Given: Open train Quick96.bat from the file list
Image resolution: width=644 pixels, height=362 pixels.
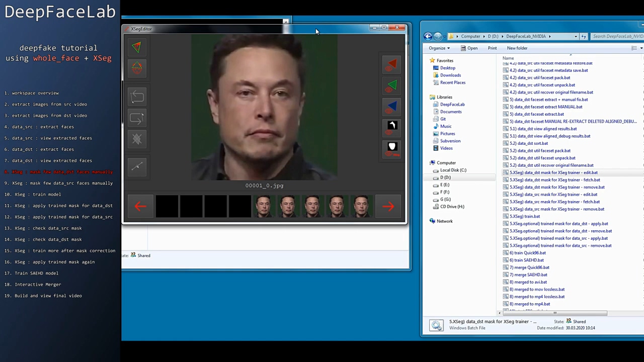Looking at the screenshot, I should coord(527,252).
